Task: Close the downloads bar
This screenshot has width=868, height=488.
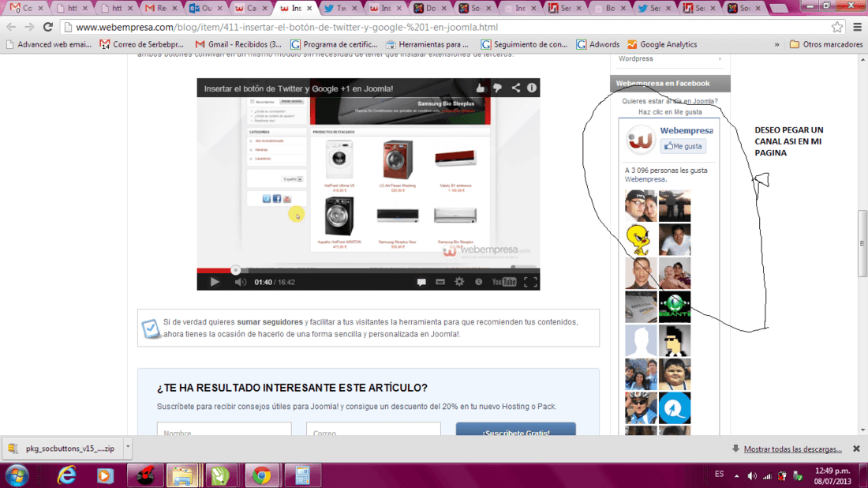Action: coord(856,449)
